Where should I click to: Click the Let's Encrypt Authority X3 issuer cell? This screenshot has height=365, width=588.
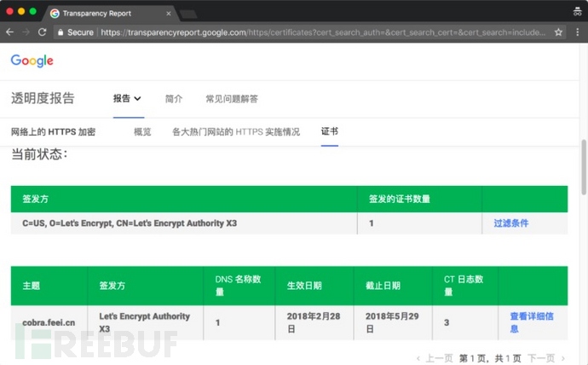[x=144, y=322]
